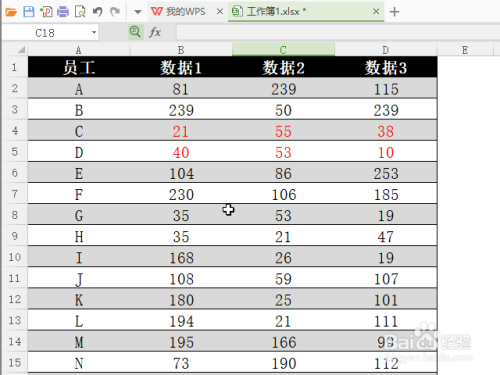Click the 员工 header cell
Viewport: 500px width, 375px height.
coord(79,67)
